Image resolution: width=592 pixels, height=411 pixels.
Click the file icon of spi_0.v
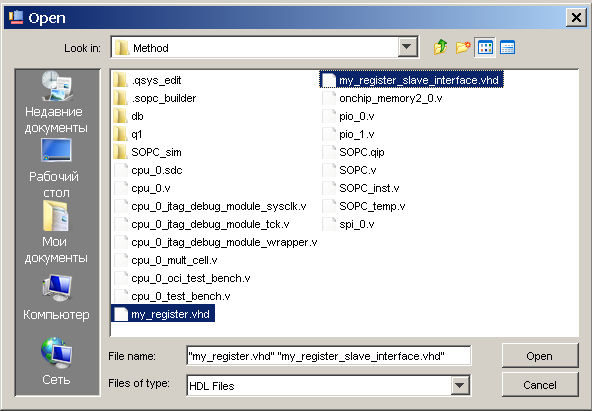tap(329, 224)
